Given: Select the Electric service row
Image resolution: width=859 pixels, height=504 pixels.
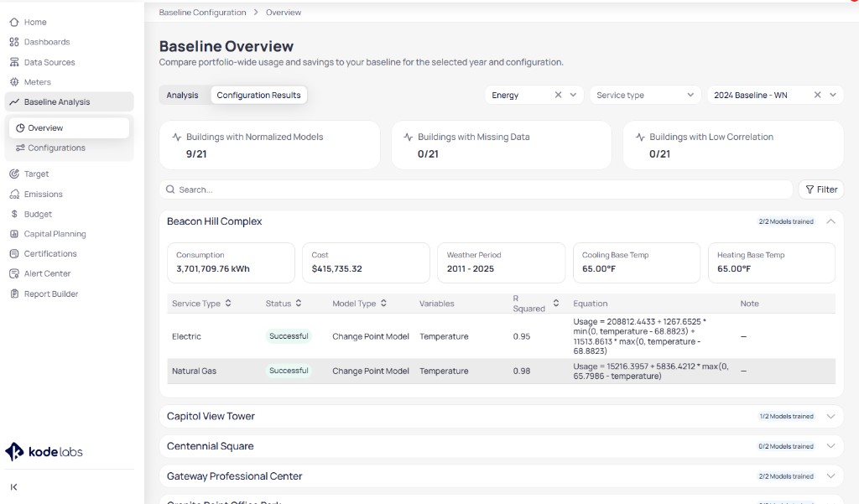Looking at the screenshot, I should coord(502,336).
